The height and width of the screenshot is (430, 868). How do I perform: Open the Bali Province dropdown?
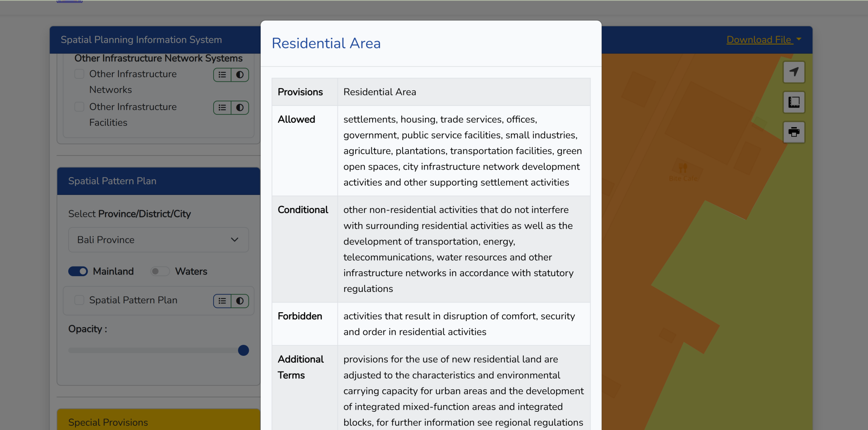pos(159,240)
